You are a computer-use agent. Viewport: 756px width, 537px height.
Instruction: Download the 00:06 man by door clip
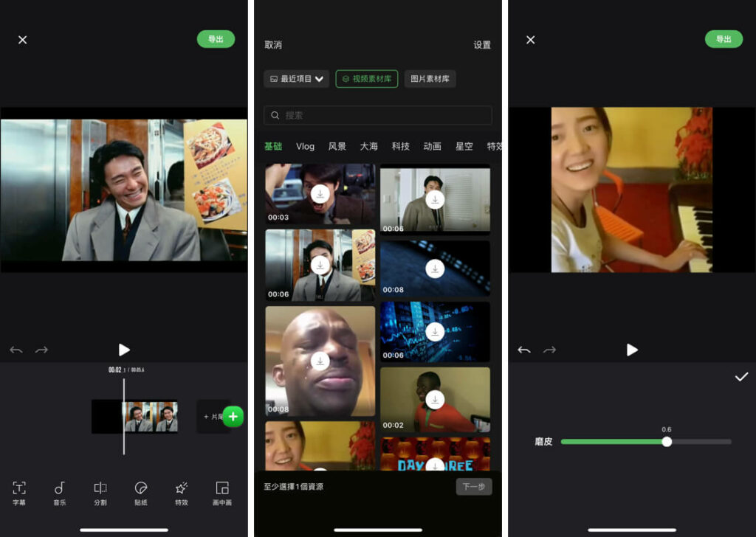tap(435, 199)
